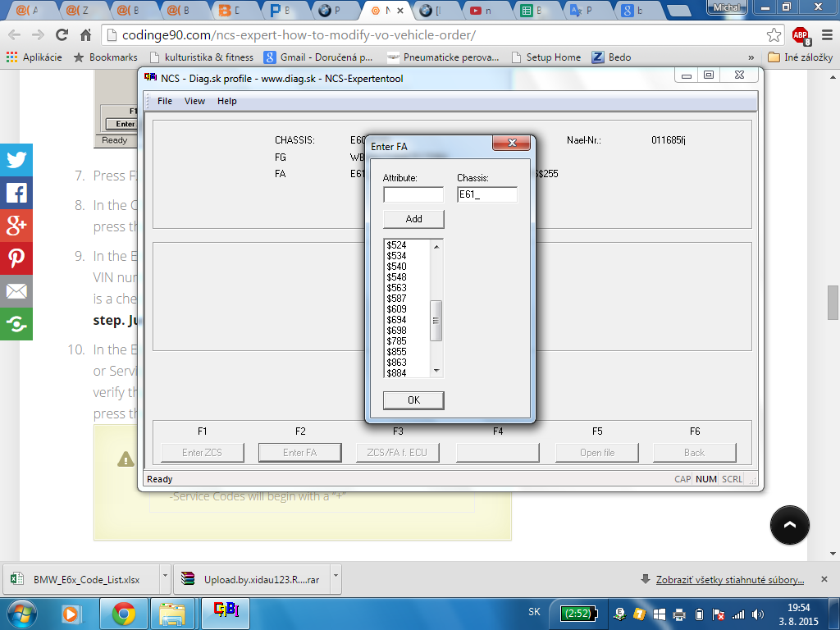Share by email envelope icon

[x=16, y=291]
